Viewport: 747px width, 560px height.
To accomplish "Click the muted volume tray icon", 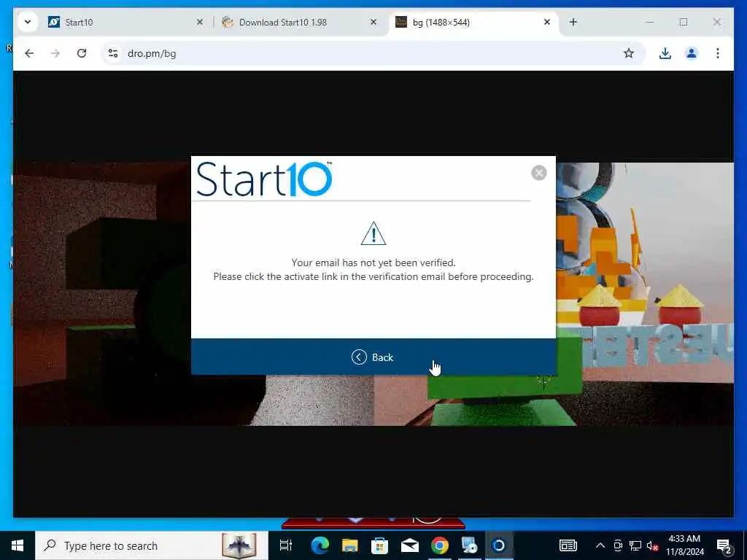I will pyautogui.click(x=652, y=545).
